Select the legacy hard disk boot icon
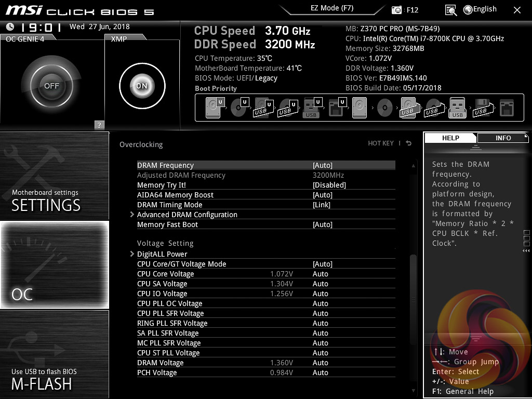 pos(360,108)
